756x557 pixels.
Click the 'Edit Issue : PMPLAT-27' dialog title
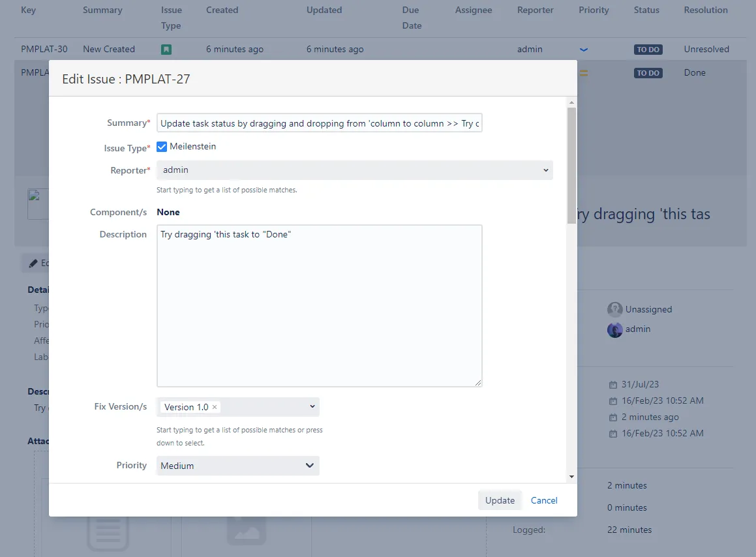(127, 79)
